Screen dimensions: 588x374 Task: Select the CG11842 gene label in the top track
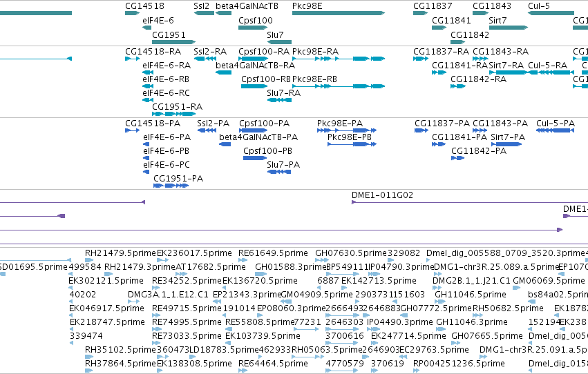[470, 35]
